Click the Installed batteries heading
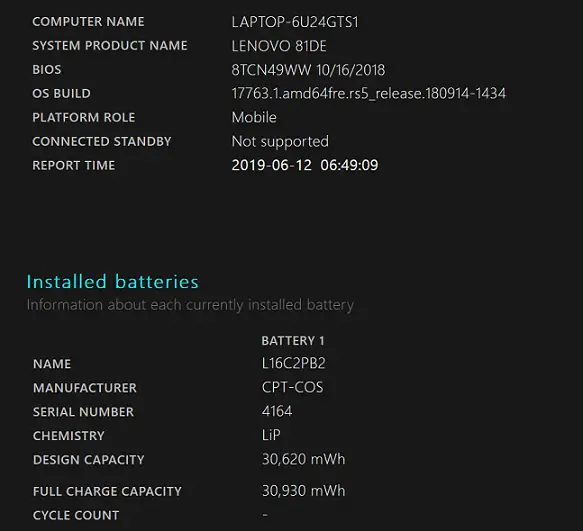The width and height of the screenshot is (583, 531). point(113,281)
